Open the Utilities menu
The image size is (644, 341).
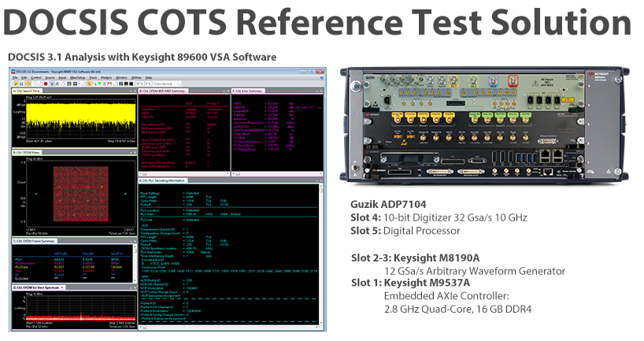tap(136, 78)
